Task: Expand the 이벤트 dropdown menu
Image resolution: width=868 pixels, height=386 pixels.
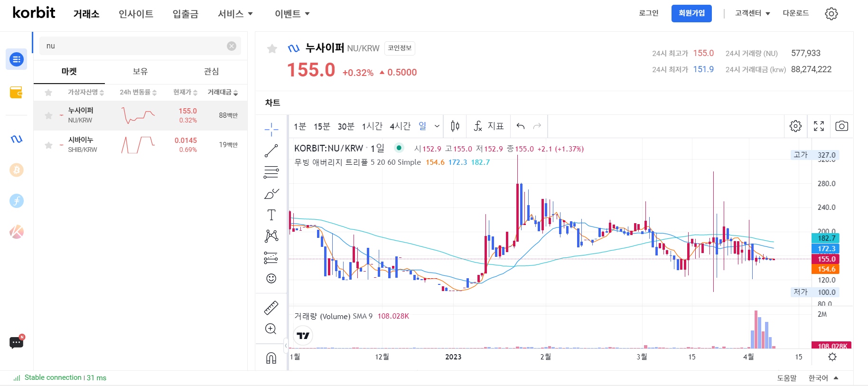Action: point(292,14)
